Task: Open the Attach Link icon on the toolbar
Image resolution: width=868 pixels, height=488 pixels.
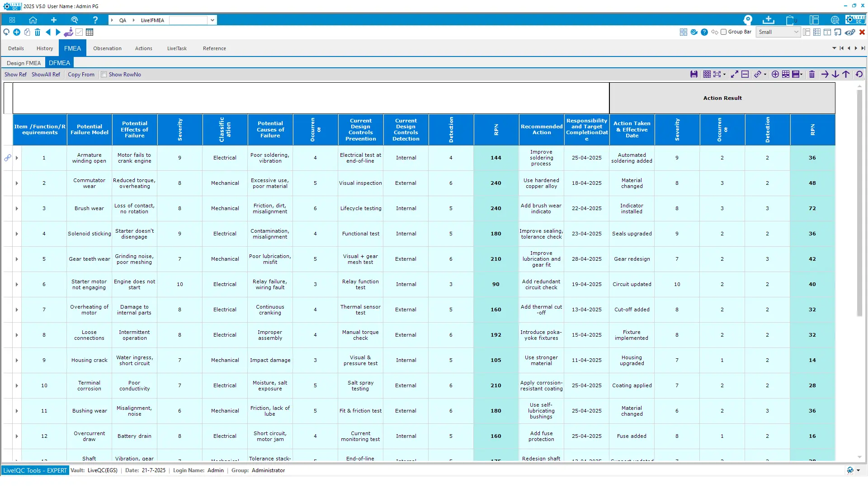Action: tap(758, 74)
